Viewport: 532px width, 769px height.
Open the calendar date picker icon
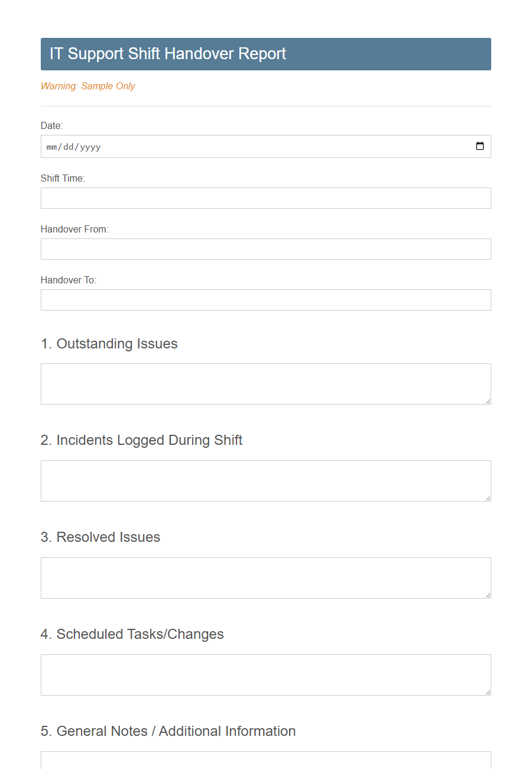click(479, 146)
